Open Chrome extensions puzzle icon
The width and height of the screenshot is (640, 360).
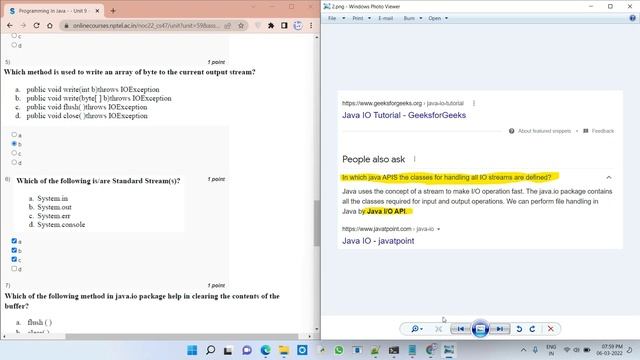271,25
